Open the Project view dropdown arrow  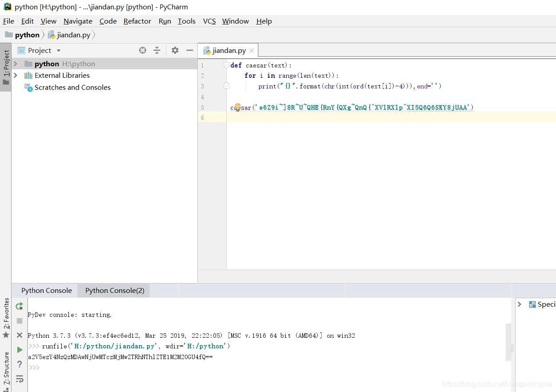[x=59, y=51]
